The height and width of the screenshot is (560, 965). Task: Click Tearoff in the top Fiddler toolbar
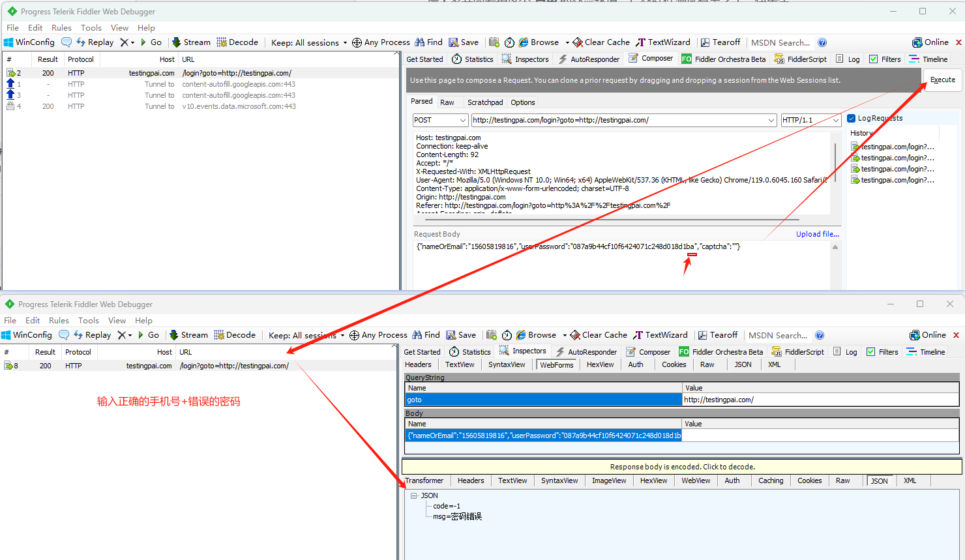coord(720,42)
